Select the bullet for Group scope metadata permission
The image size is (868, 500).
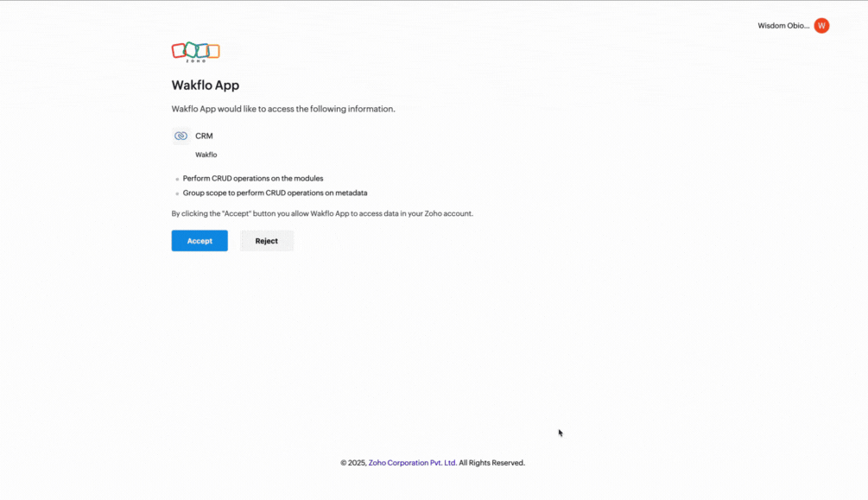(x=176, y=193)
